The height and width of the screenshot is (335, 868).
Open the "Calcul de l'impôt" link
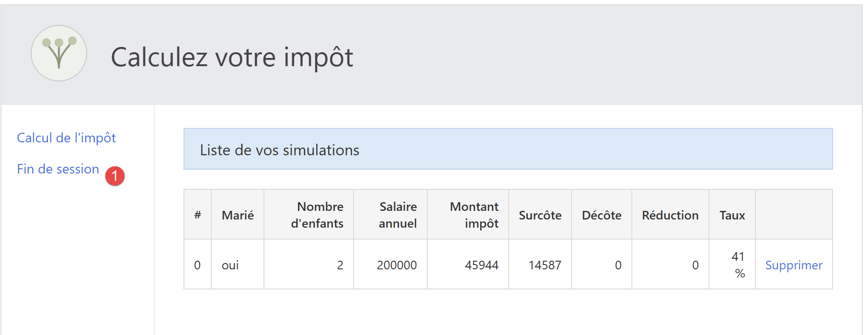tap(67, 138)
